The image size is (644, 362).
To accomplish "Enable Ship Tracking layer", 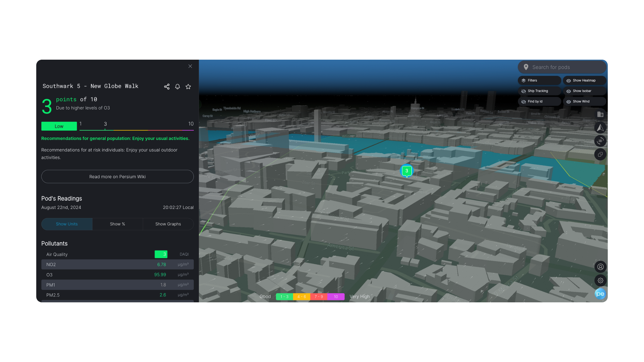I will [539, 91].
